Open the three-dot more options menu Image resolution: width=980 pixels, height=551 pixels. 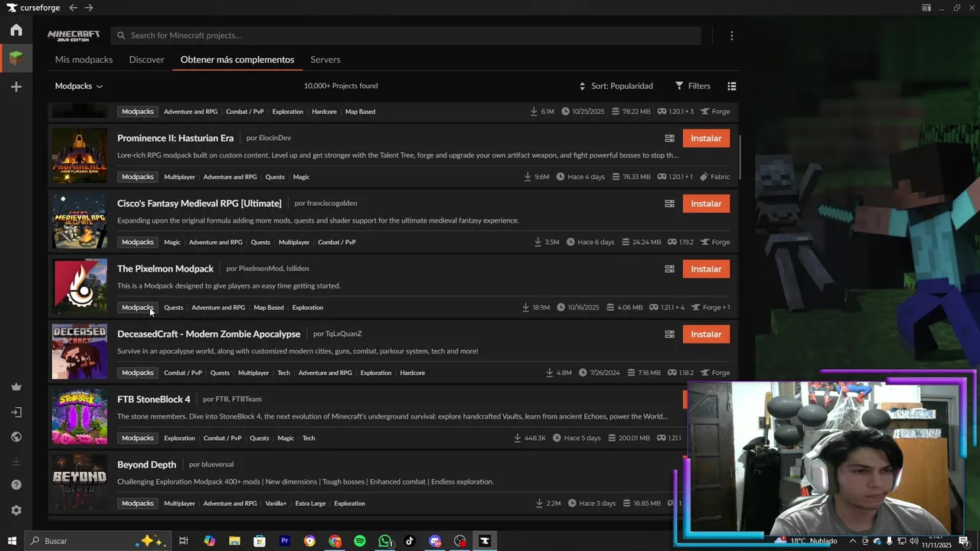[x=732, y=36]
